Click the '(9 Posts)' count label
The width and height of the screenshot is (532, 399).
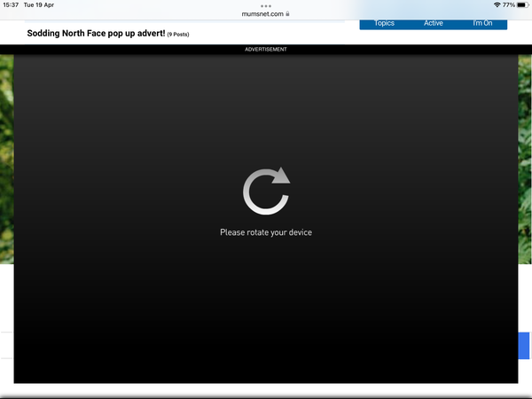pyautogui.click(x=178, y=35)
